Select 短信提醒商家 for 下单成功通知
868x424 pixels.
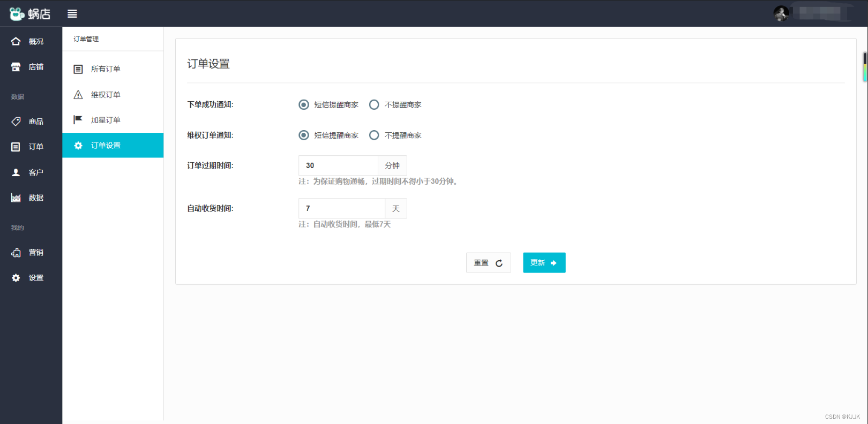(x=304, y=104)
